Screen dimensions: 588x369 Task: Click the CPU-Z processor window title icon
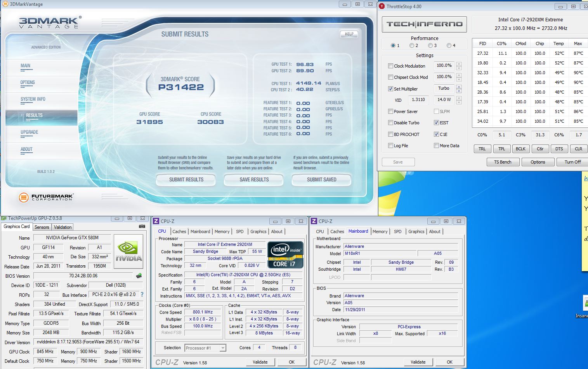click(x=156, y=221)
